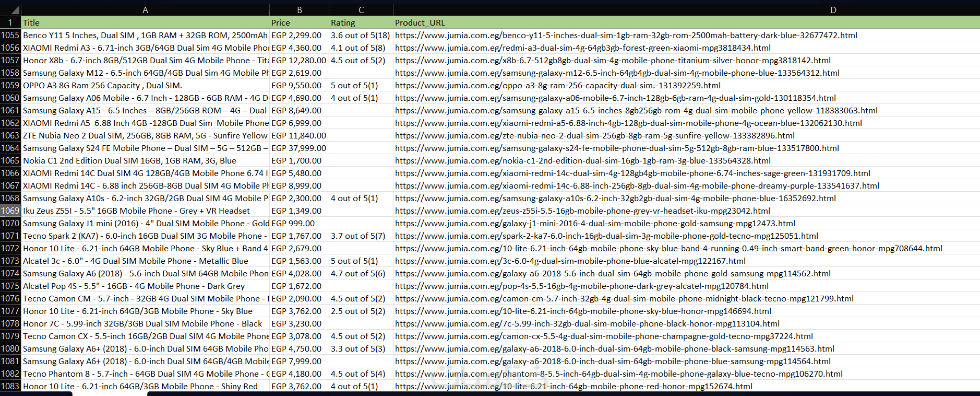Click rating cell 4.5 out of 5(4)
Image resolution: width=980 pixels, height=396 pixels.
(x=361, y=374)
